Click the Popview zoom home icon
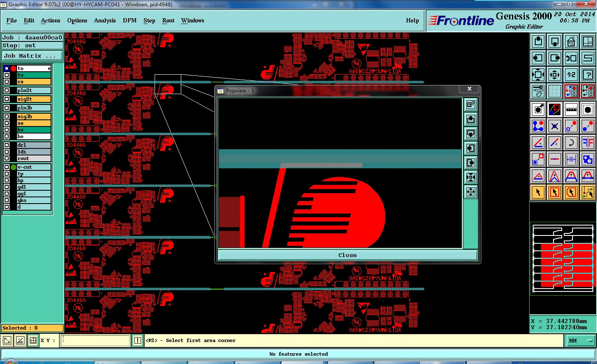Viewport: 597px width, 364px height. [471, 105]
